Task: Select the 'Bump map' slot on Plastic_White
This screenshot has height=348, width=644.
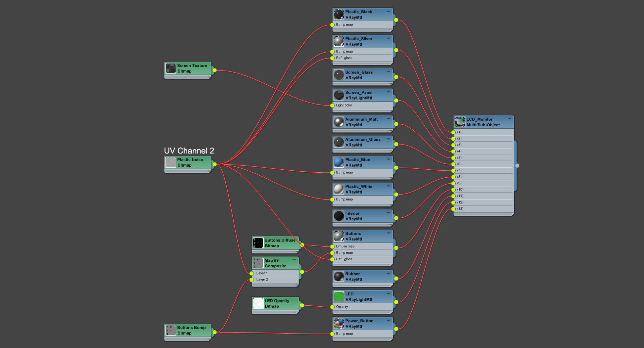Action: (363, 199)
